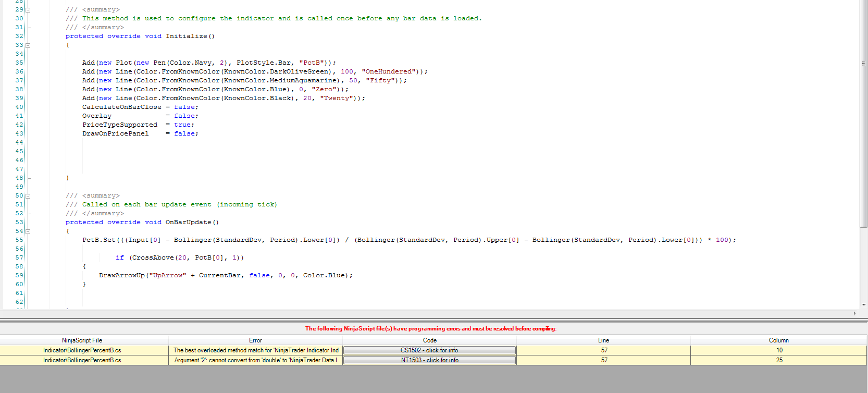Click KnownColor.MediumAquamarine in the code
The image size is (868, 393).
click(281, 80)
